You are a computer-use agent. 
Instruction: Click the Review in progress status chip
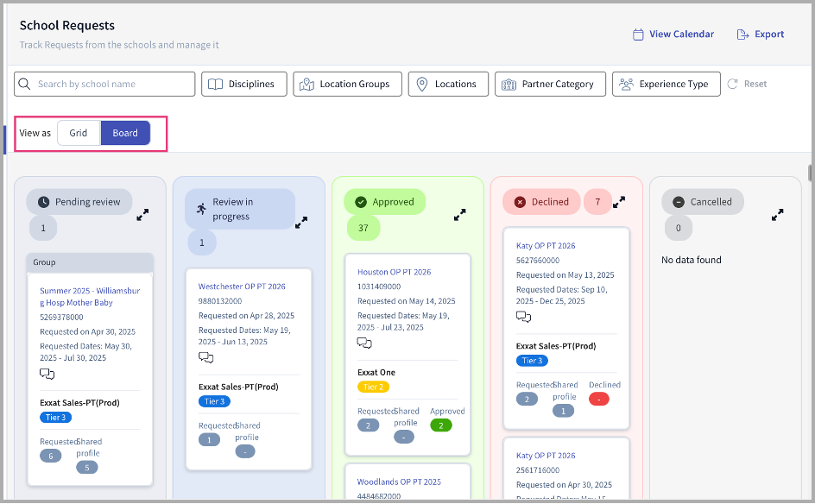click(240, 209)
